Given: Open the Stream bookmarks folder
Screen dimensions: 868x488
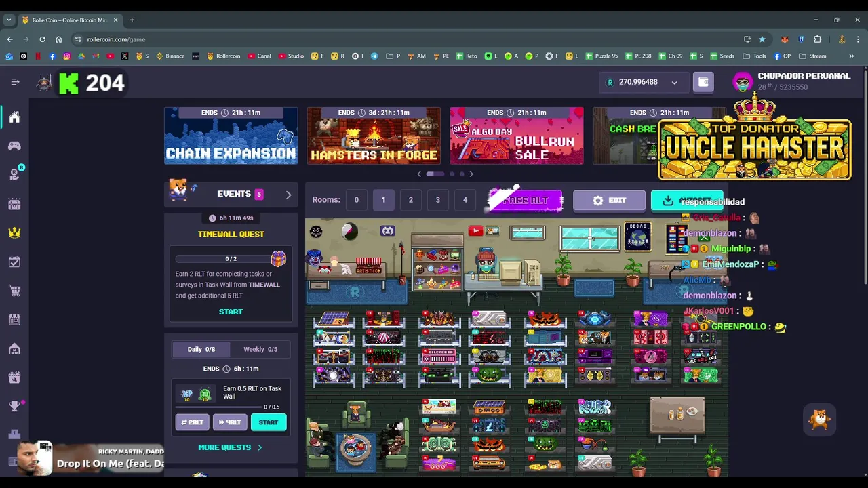Looking at the screenshot, I should pos(812,56).
